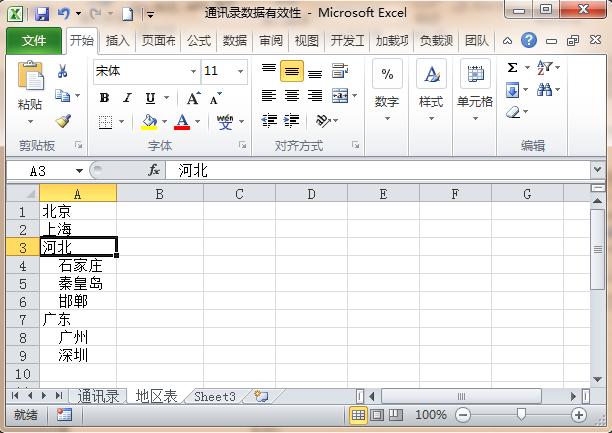Click the Cut scissors icon

[62, 71]
